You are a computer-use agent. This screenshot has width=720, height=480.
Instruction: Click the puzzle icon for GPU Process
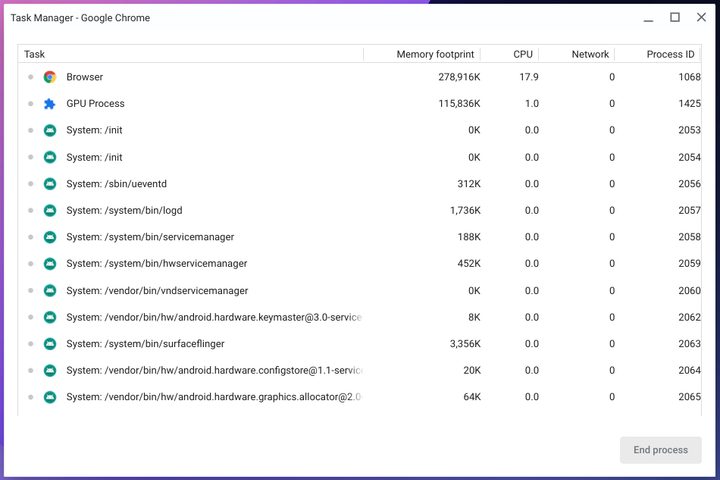[50, 104]
